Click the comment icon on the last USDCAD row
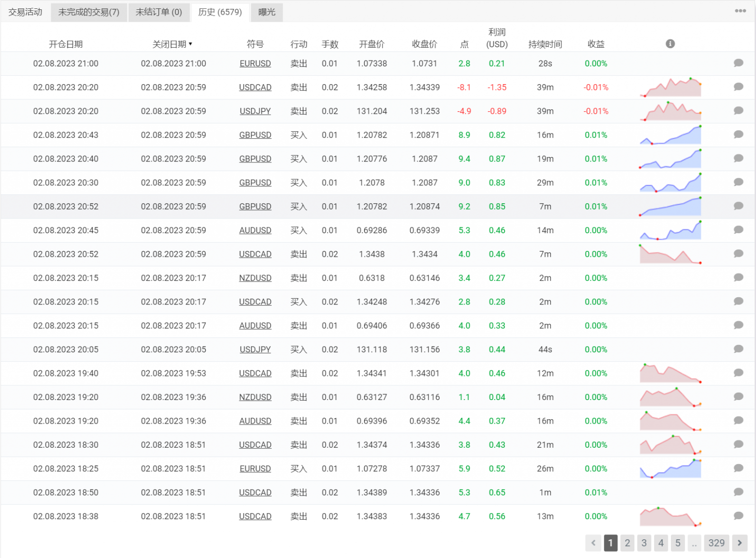 pos(738,516)
